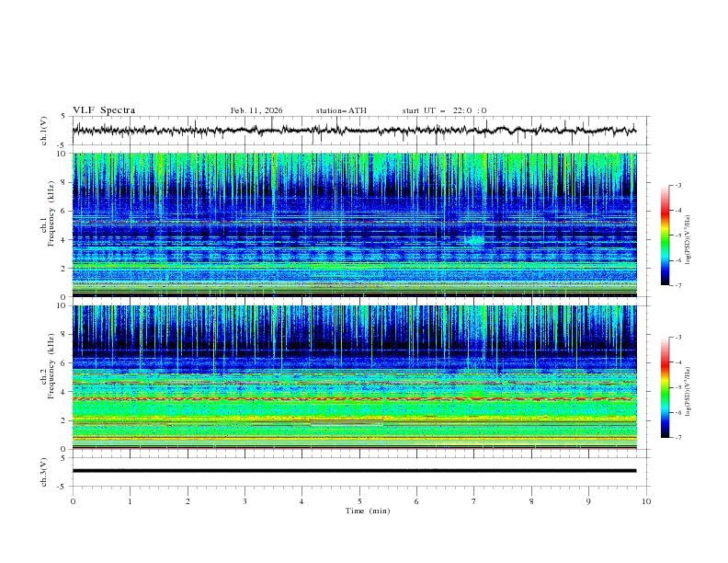Viewport: 728px width, 563px height.
Task: Click the "2" tick label on the time axis
Action: click(x=188, y=501)
